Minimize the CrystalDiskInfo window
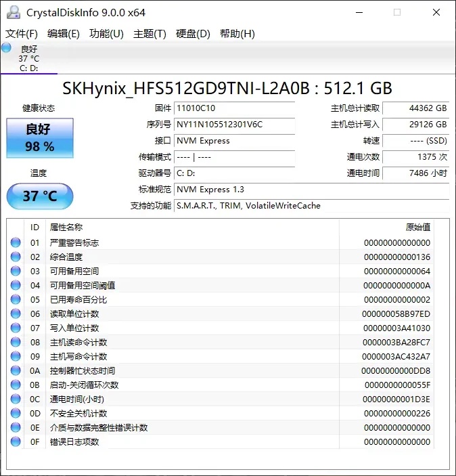456x476 pixels. 359,12
